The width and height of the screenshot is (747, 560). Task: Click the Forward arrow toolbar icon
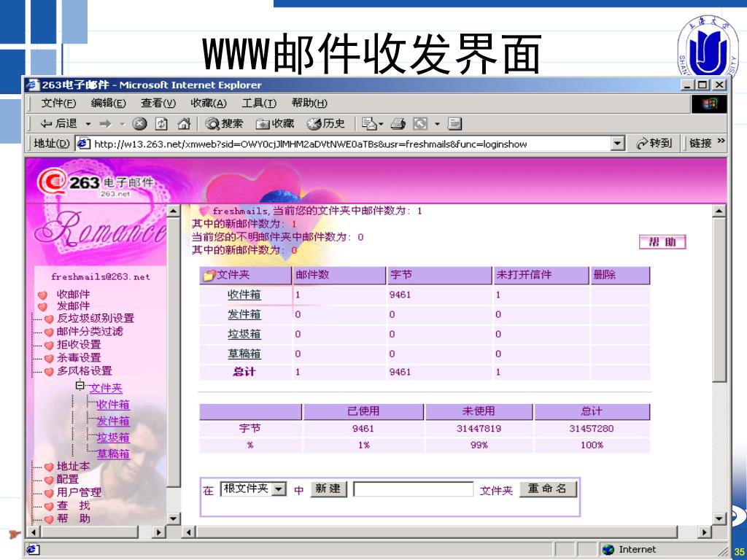point(105,124)
